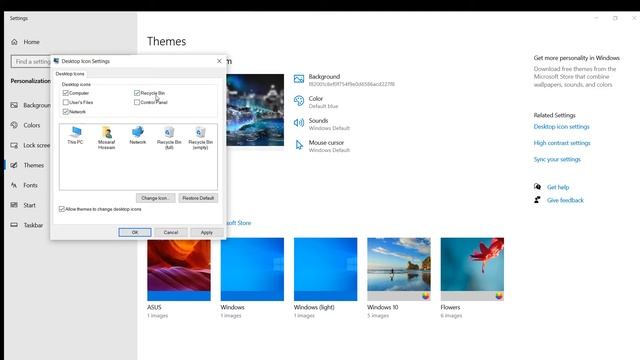Screen dimensions: 640x360
Task: Click Cancel in Desktop Icon Settings
Action: coord(171,232)
